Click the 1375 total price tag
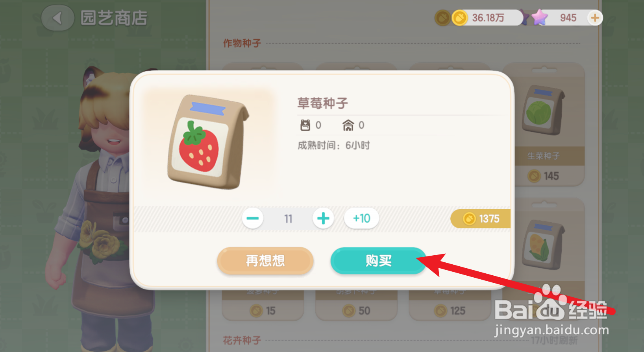 pos(481,219)
